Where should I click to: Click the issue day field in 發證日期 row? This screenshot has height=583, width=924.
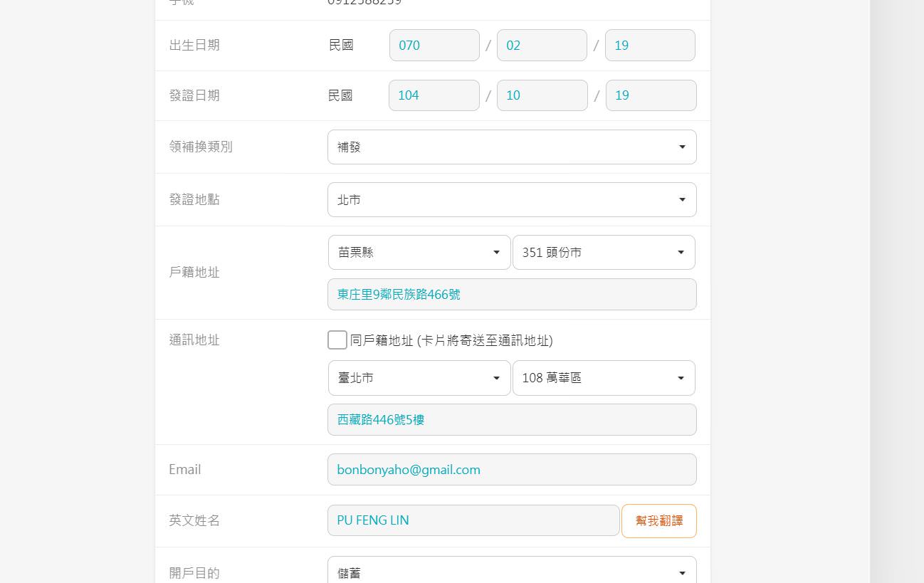650,95
